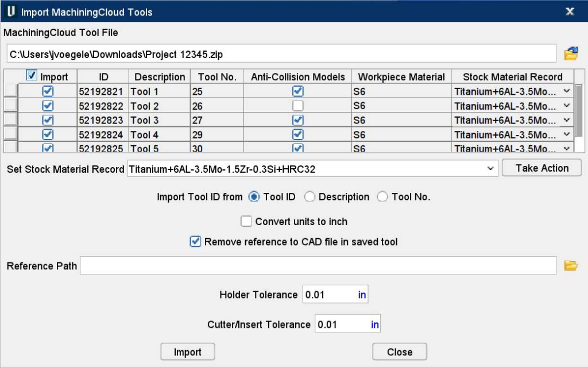Screen dimensions: 588x368
Task: Click Tool No. cell 27
Action: (217, 121)
